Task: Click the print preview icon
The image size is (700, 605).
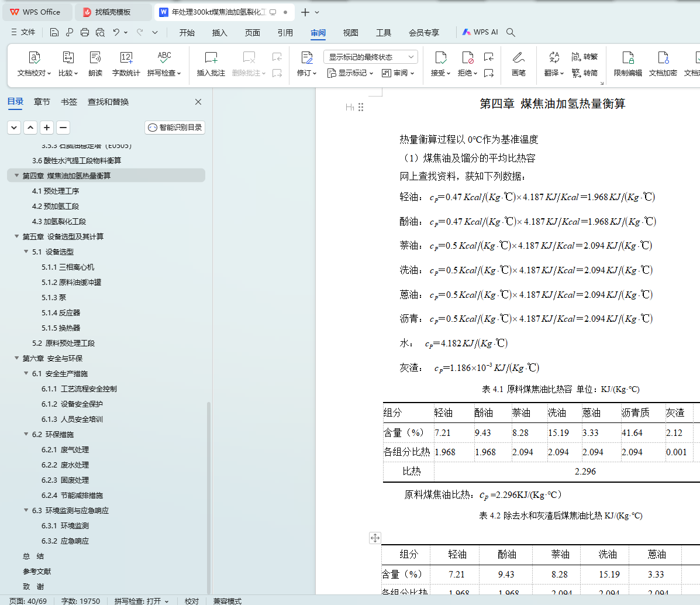Action: pyautogui.click(x=101, y=32)
